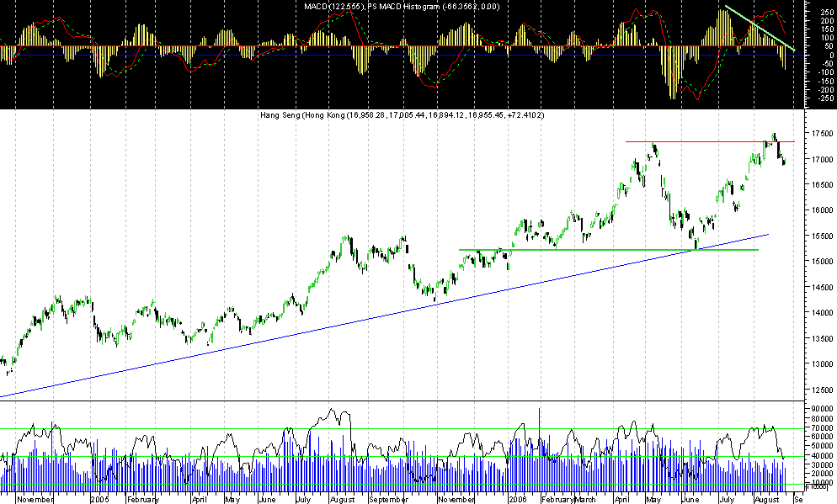Select the 17500 price axis label

click(822, 133)
